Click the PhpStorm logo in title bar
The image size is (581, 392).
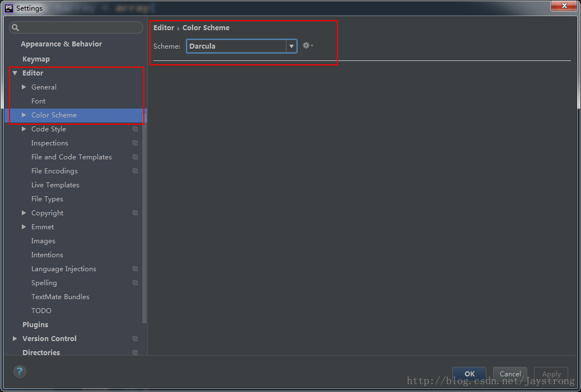[9, 8]
